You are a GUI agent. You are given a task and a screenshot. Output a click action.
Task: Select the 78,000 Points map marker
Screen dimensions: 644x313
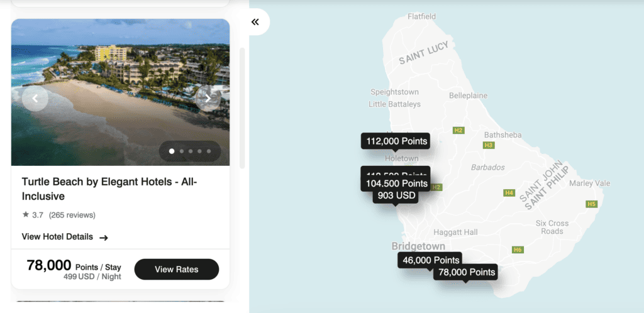[x=467, y=272]
